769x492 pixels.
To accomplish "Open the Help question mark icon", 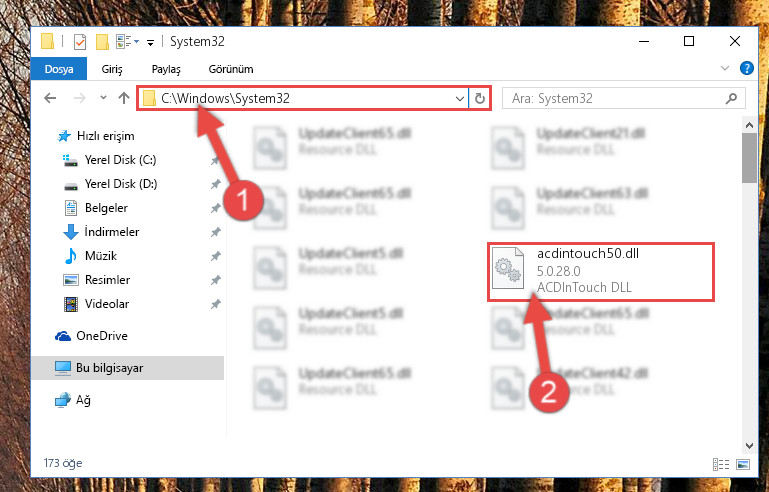I will coord(746,68).
